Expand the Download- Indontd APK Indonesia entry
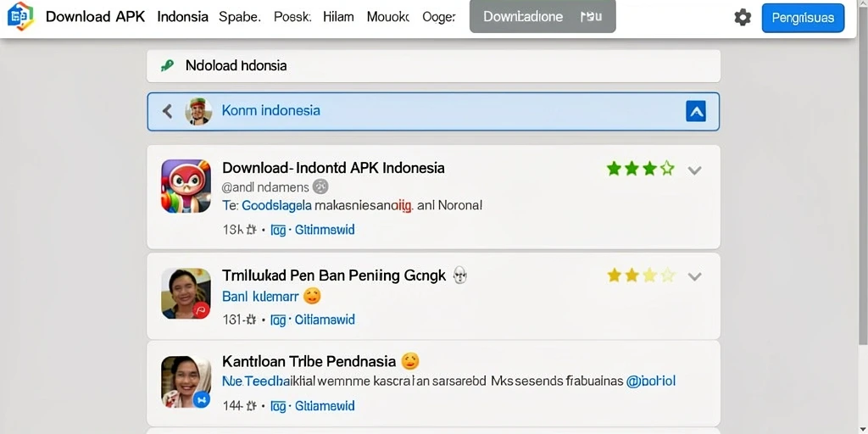Screen dimensions: 868x434 [694, 170]
